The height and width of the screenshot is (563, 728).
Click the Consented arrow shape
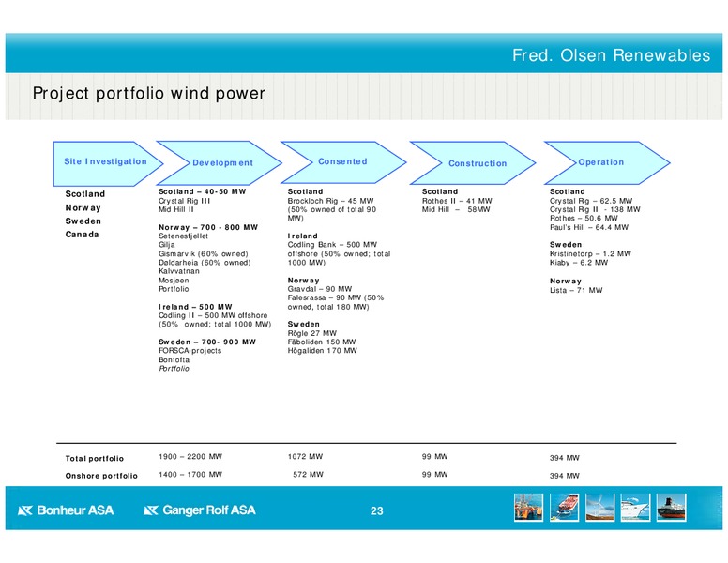[343, 162]
